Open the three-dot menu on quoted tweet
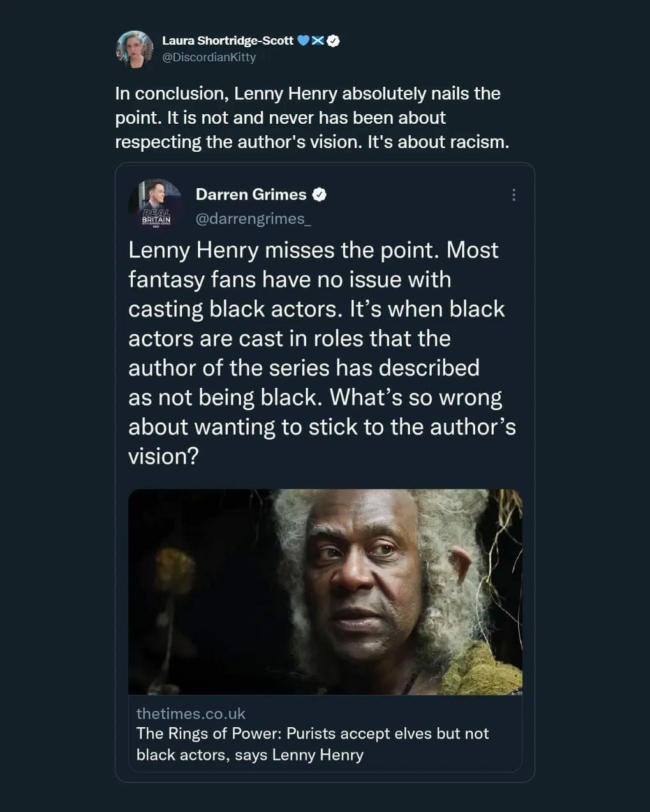This screenshot has height=812, width=650. tap(513, 195)
